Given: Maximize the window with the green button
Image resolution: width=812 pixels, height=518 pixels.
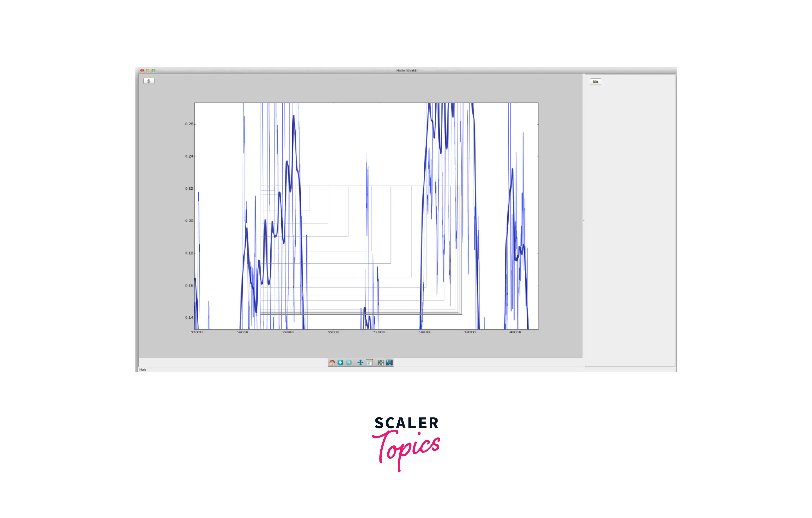Looking at the screenshot, I should coord(153,70).
